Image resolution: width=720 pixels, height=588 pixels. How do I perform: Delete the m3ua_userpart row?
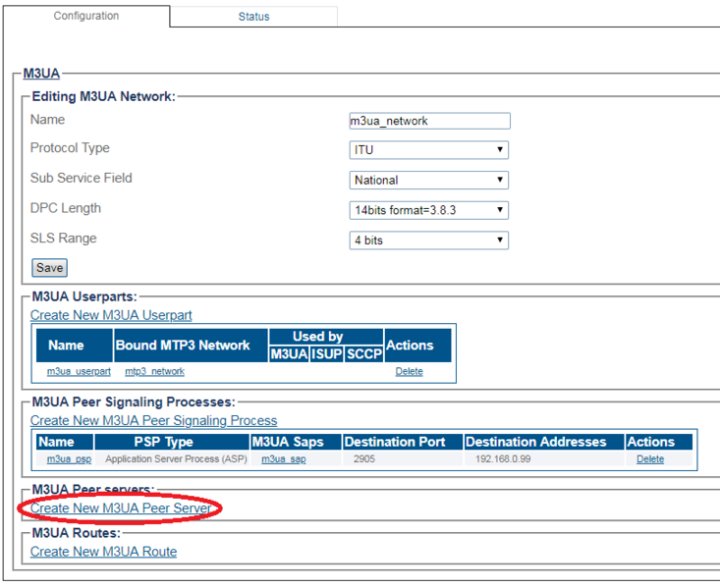click(x=410, y=371)
